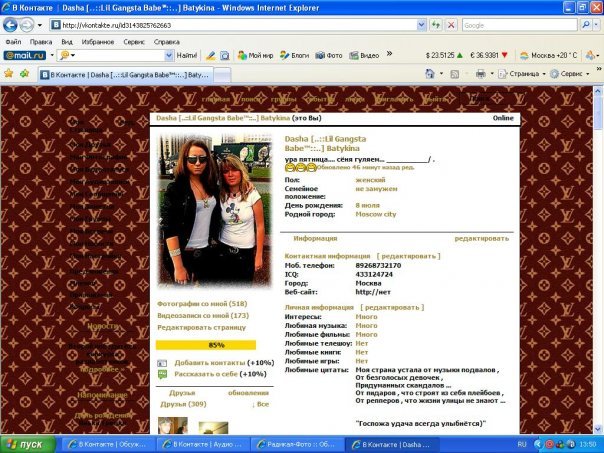Click Добавить контакты link
Image resolution: width=604 pixels, height=453 pixels.
click(210, 363)
